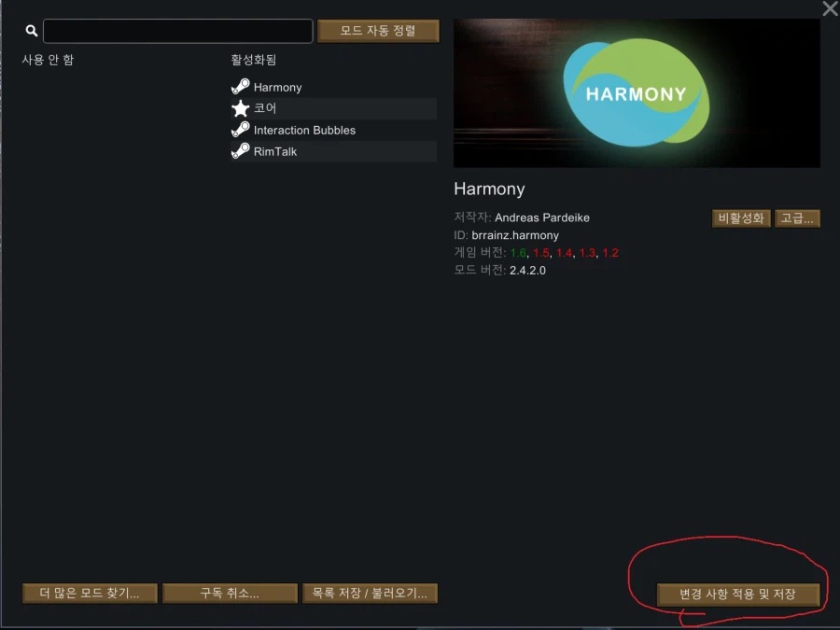Open the 고급... advanced options
Image resolution: width=840 pixels, height=630 pixels.
[x=797, y=218]
